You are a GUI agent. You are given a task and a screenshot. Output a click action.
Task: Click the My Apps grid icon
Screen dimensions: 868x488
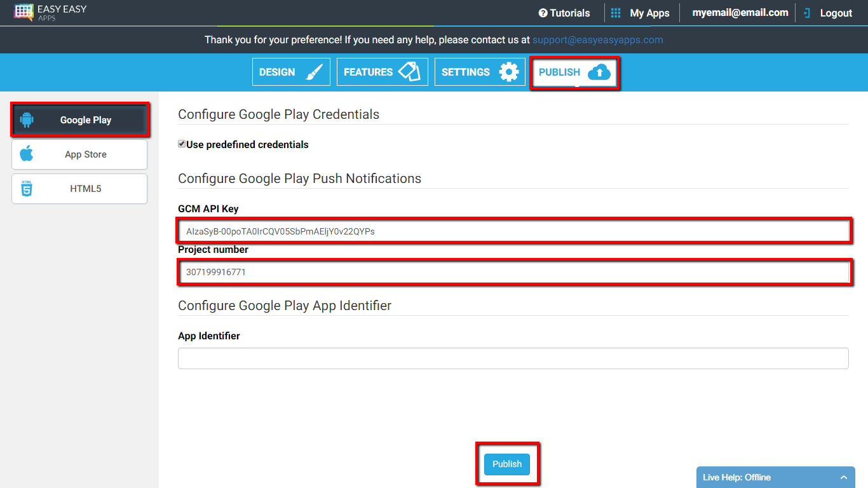(x=615, y=13)
